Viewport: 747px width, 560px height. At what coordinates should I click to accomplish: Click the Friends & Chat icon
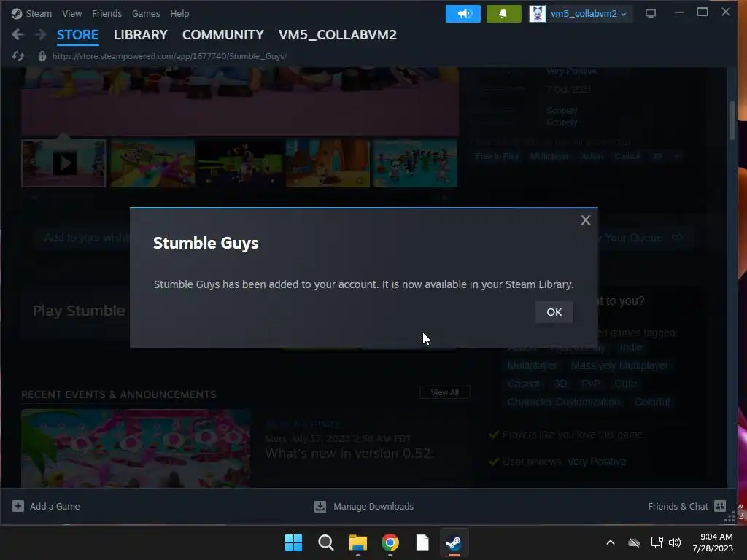point(720,506)
